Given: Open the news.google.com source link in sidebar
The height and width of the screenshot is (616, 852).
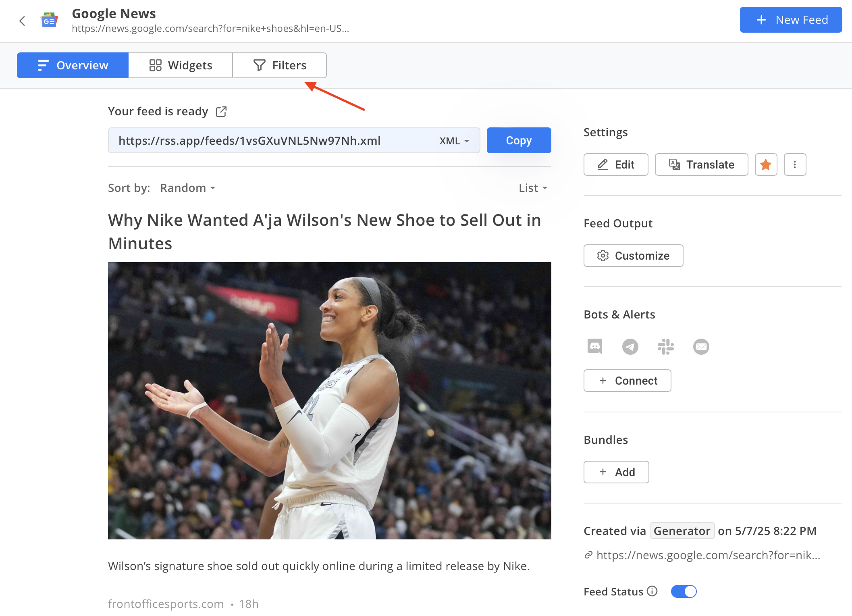Looking at the screenshot, I should click(708, 555).
